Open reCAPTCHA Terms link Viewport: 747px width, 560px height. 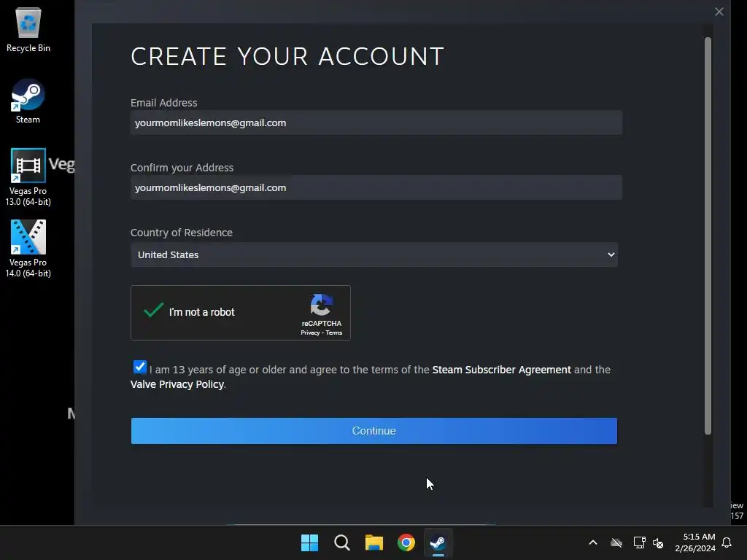pyautogui.click(x=334, y=332)
